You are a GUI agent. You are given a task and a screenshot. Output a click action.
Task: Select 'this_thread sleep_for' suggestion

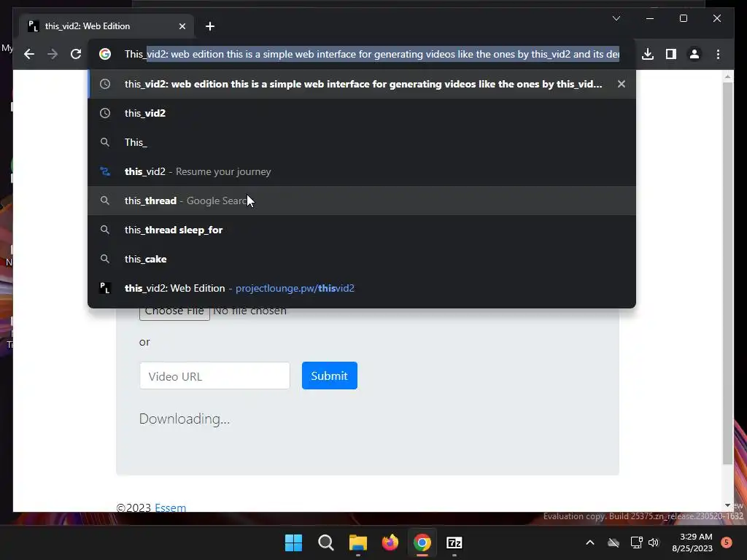362,230
